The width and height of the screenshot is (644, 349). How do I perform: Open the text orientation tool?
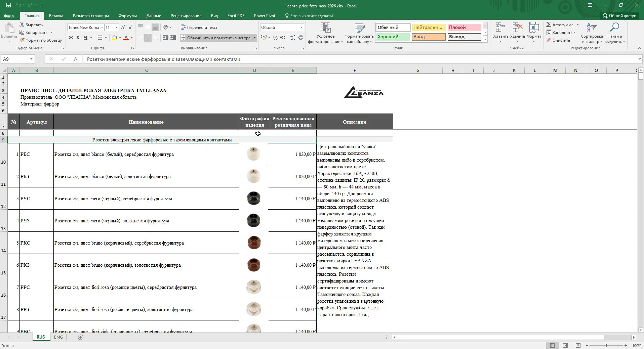[x=166, y=27]
